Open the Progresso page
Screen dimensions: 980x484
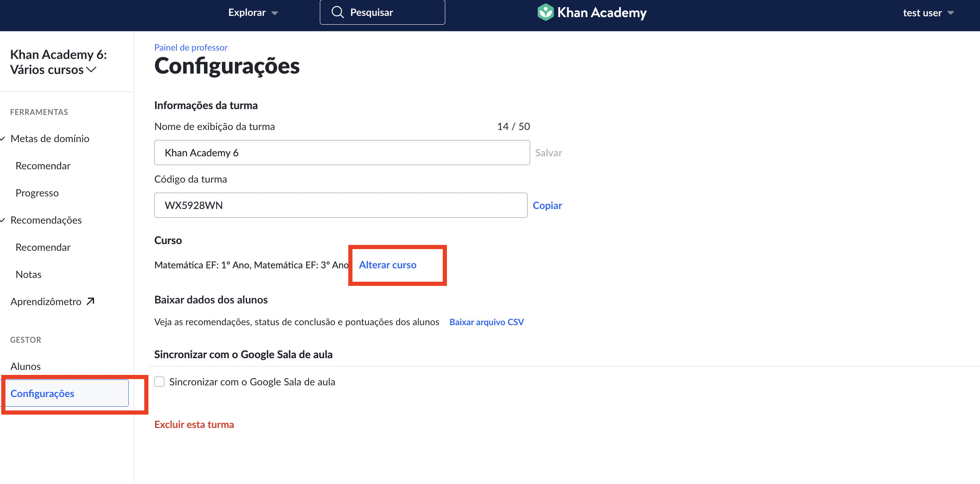[37, 193]
